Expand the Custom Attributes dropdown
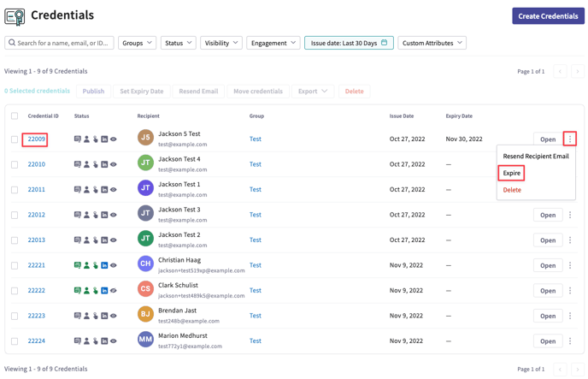This screenshot has width=588, height=379. point(432,43)
